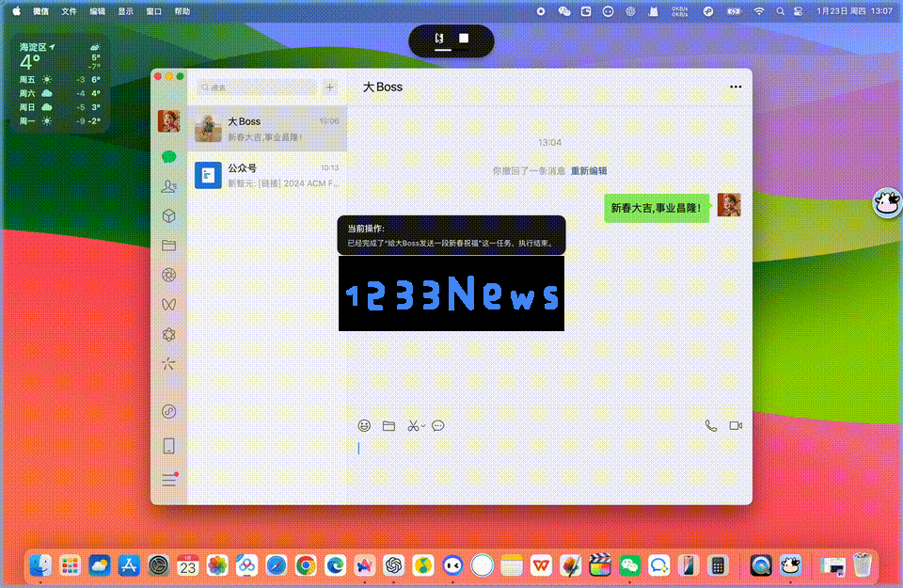Expand the arrow next to the scissors tool

423,426
